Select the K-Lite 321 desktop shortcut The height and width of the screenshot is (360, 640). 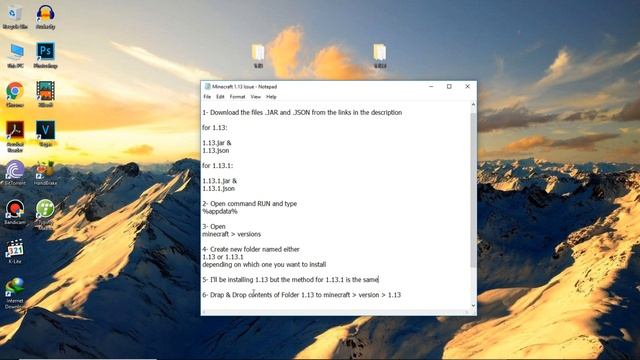[15, 251]
